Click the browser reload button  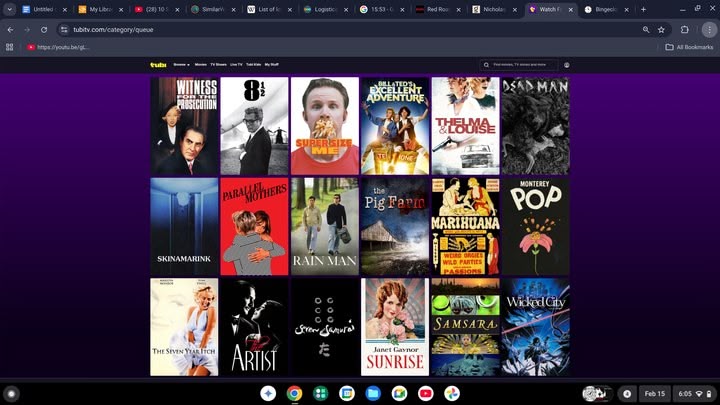44,30
